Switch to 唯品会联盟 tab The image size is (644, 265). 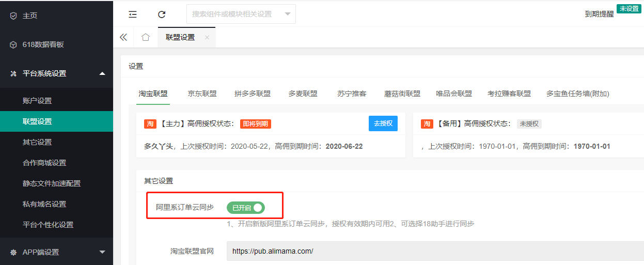tap(454, 93)
